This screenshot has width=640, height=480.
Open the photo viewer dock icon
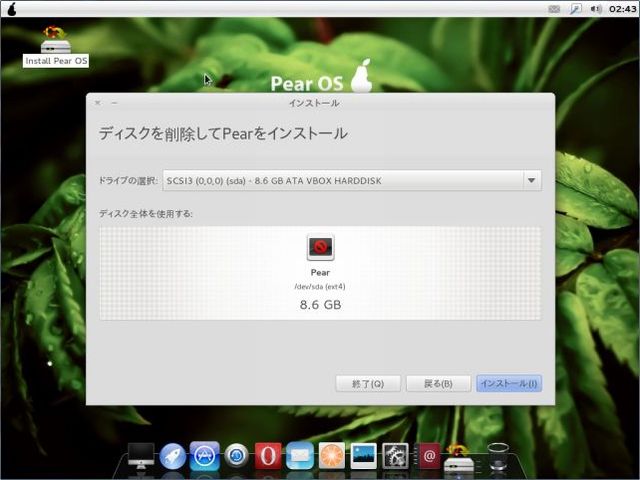coord(363,456)
